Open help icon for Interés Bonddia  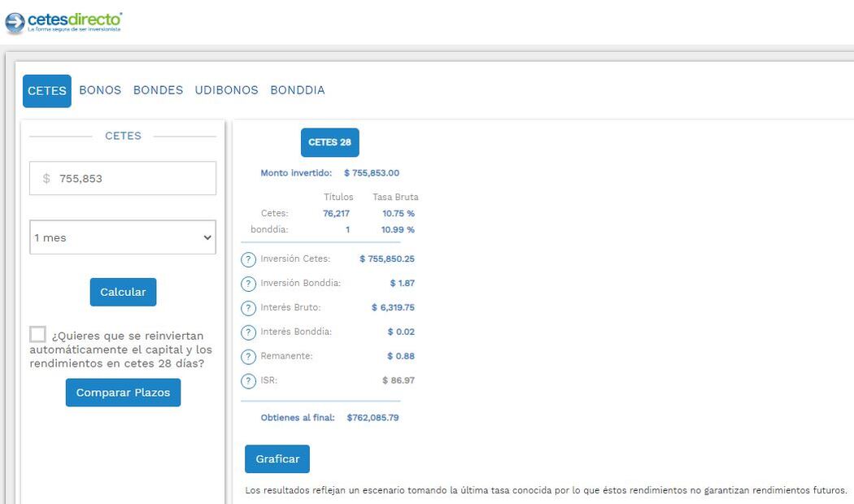(248, 332)
